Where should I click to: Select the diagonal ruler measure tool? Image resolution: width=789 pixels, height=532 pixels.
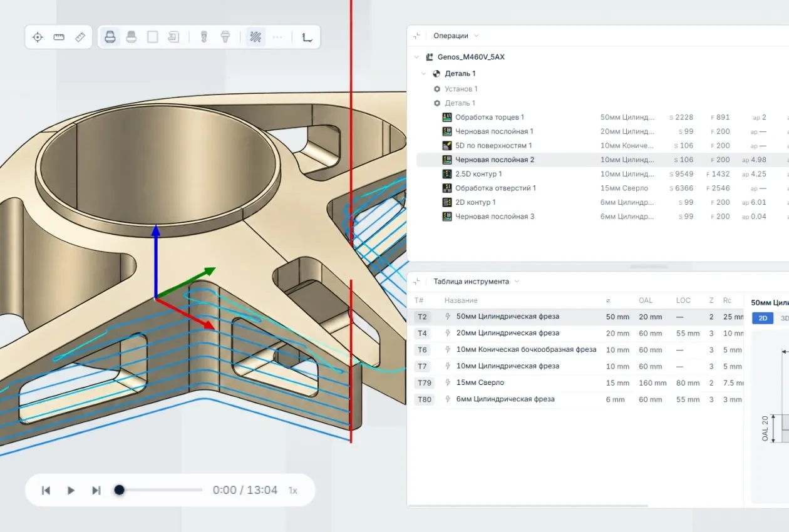click(x=80, y=37)
